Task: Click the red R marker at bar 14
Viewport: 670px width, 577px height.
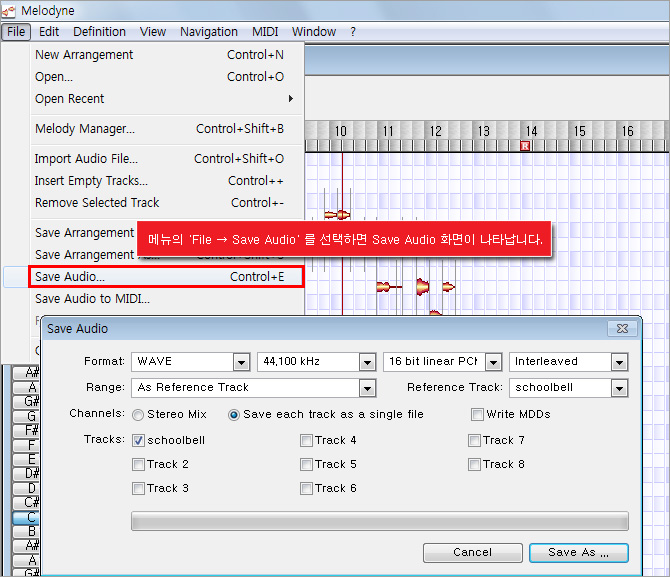Action: coord(525,146)
